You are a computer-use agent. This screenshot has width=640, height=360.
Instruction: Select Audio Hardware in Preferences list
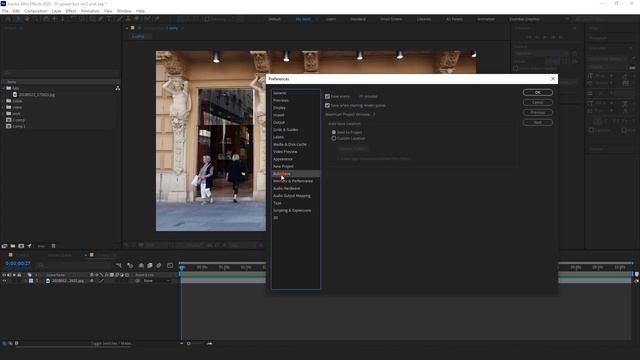(286, 189)
